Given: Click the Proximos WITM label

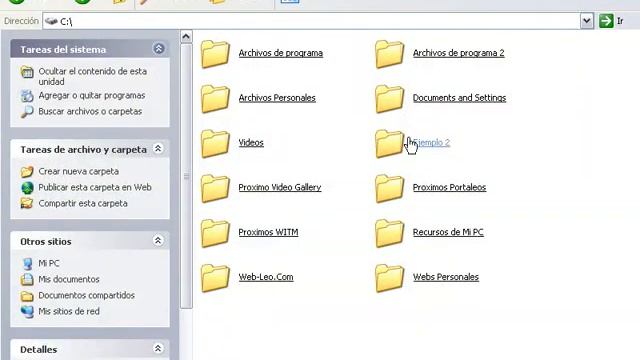Looking at the screenshot, I should [x=269, y=232].
